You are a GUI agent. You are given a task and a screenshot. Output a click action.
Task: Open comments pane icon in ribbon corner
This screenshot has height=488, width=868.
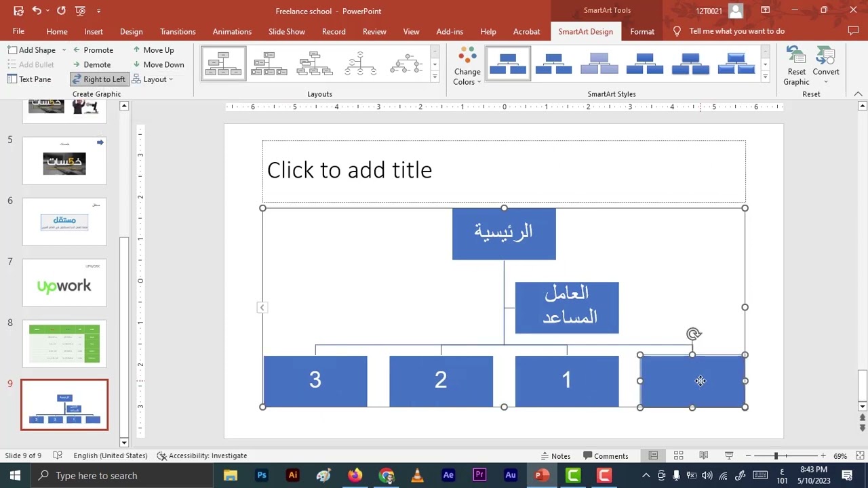[853, 31]
